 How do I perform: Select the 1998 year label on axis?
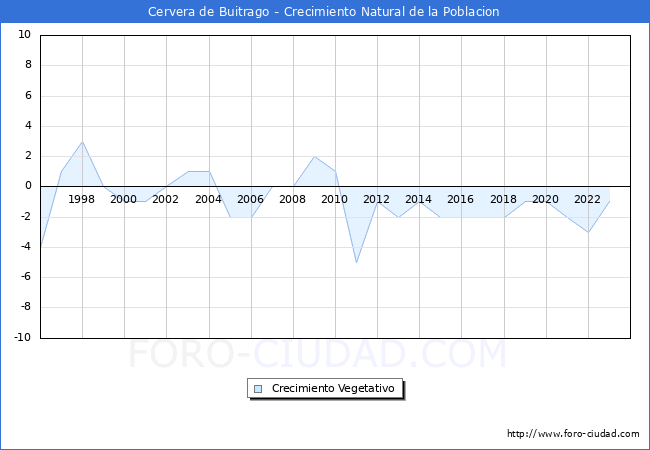pyautogui.click(x=82, y=199)
